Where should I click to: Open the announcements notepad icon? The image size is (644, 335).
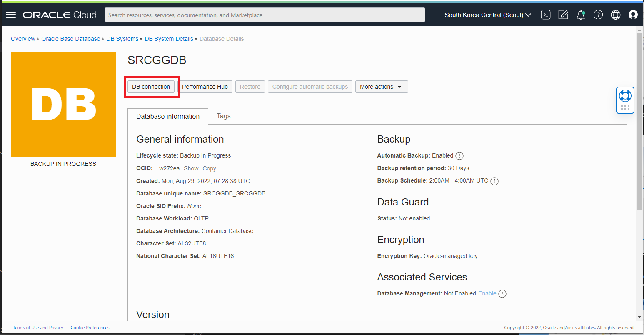[x=563, y=15]
